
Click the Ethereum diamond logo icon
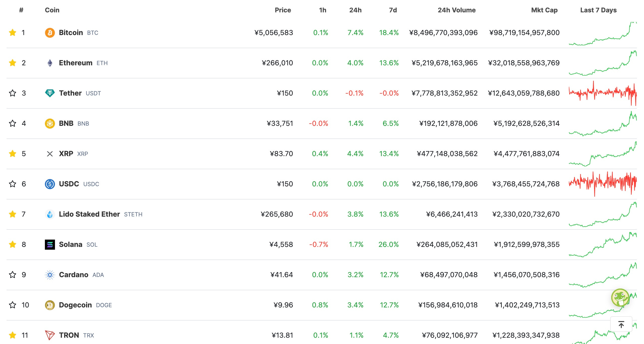[50, 63]
